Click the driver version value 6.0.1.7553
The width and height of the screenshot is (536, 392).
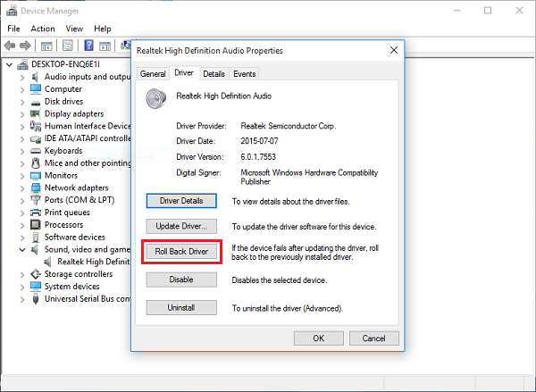coord(258,157)
